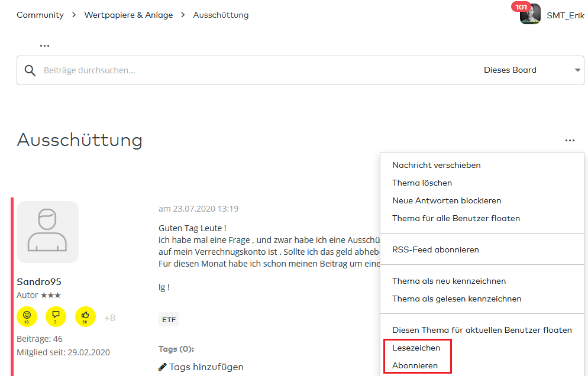Click Sandro95's placeholder avatar image
This screenshot has width=588, height=376.
(47, 232)
